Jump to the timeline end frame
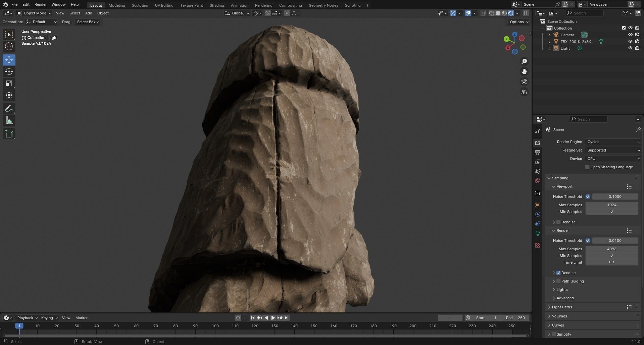This screenshot has height=345, width=644. [x=287, y=318]
